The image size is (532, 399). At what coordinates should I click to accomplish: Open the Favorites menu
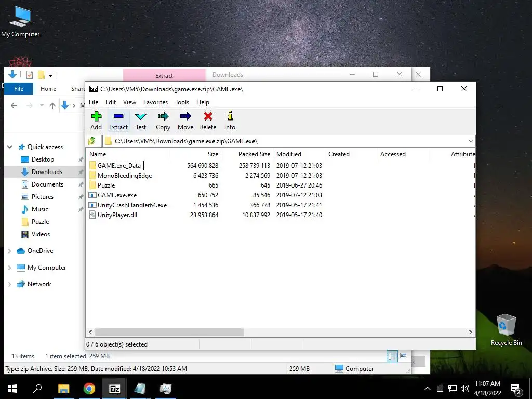pos(155,102)
